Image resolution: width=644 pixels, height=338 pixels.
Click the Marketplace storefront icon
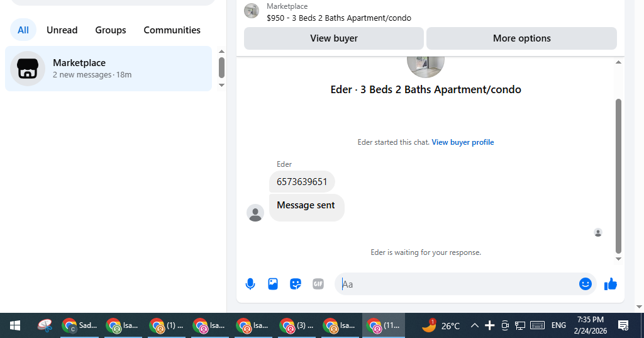(28, 69)
